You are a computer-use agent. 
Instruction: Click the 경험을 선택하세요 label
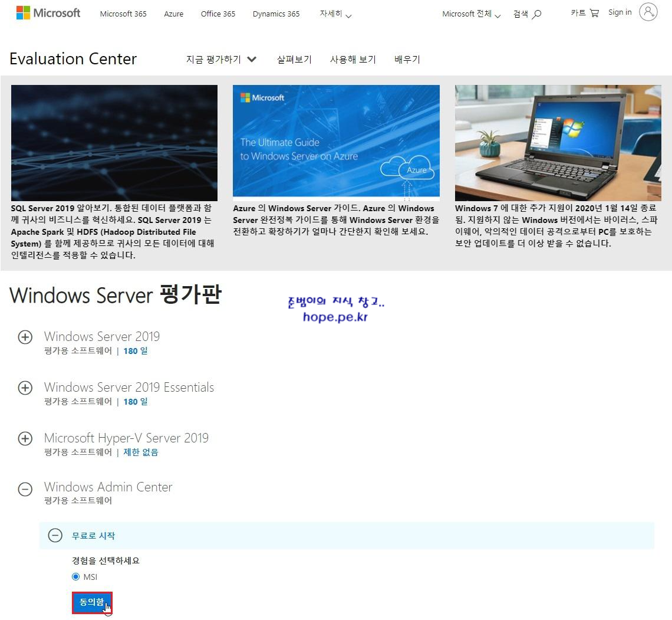coord(106,560)
